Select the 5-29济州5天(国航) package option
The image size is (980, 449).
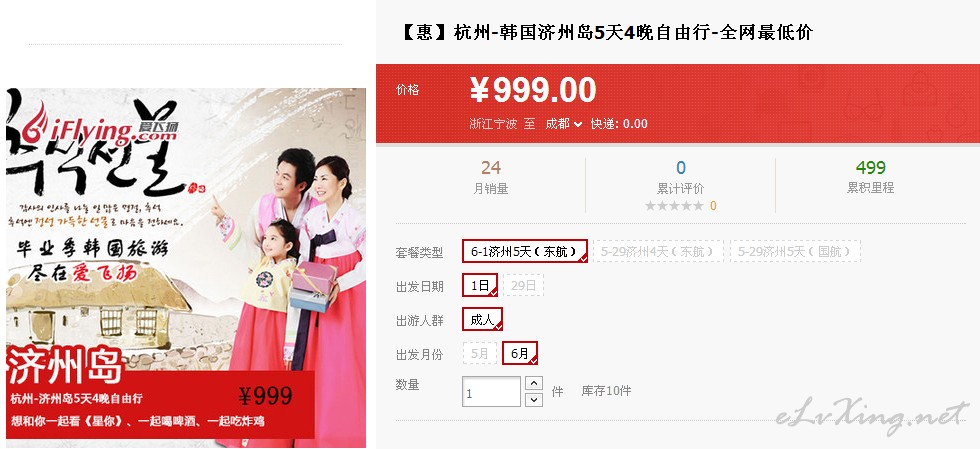pyautogui.click(x=795, y=251)
